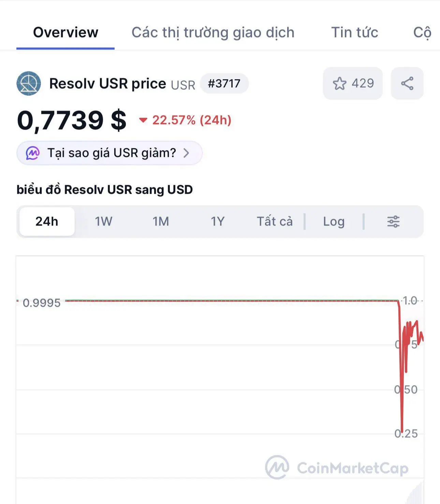Switch to 'Các thị trường giao dịch' tab
Image resolution: width=440 pixels, height=504 pixels.
point(213,32)
